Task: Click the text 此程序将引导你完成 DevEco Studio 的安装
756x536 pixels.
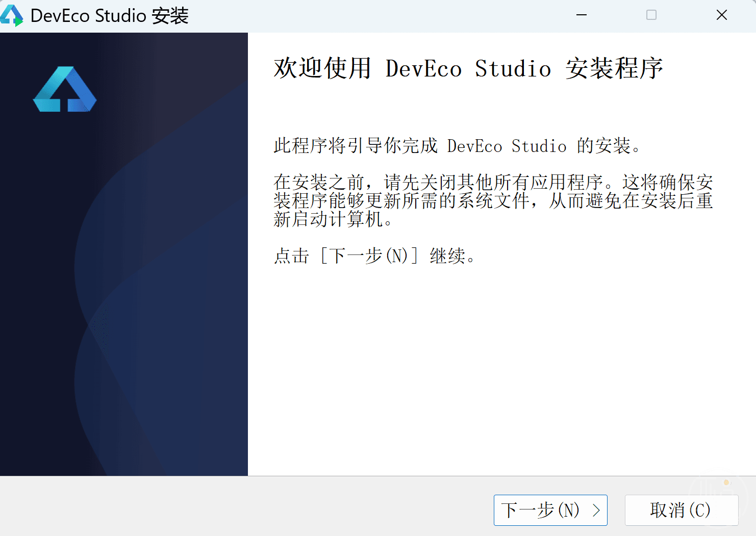Action: click(x=457, y=146)
